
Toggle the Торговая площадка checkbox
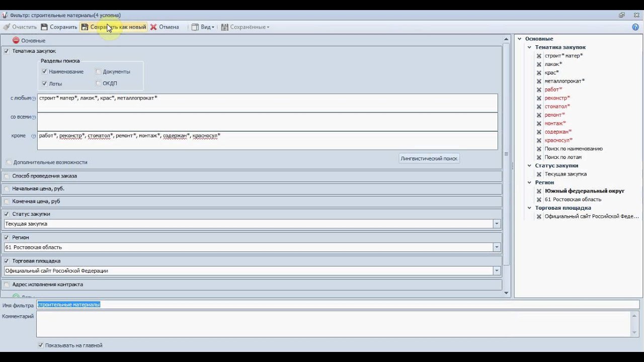[7, 261]
